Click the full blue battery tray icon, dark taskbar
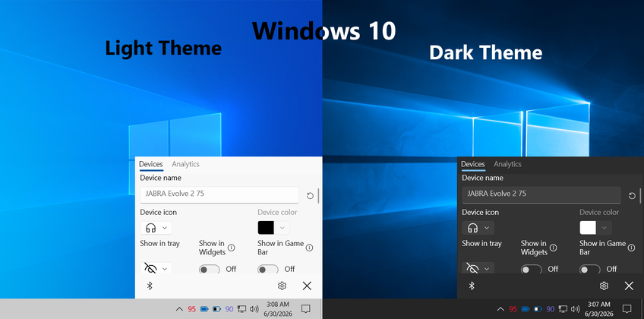 click(x=526, y=309)
